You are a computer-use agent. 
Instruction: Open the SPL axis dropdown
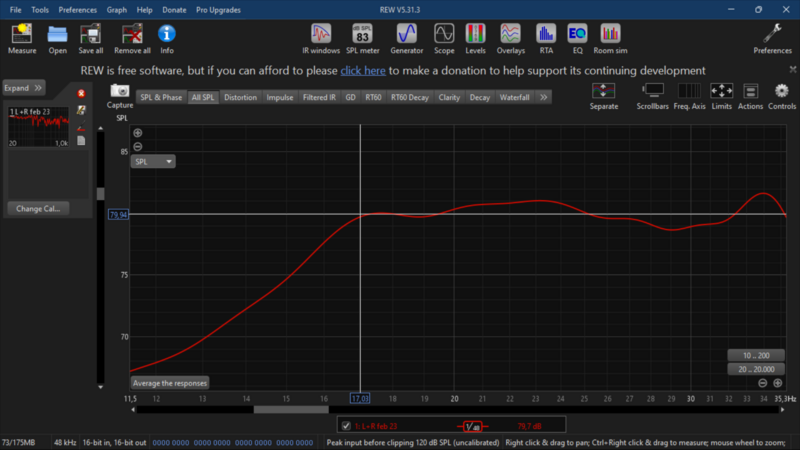[154, 161]
